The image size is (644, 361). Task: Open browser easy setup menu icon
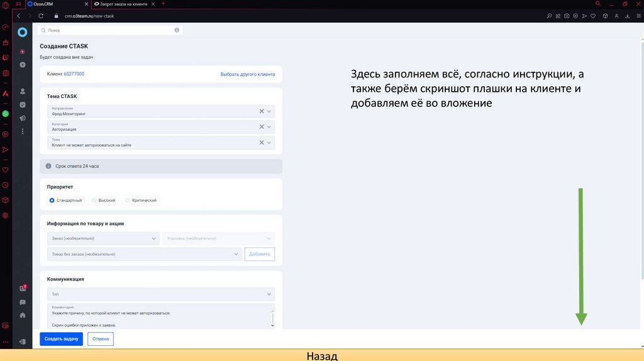[639, 16]
